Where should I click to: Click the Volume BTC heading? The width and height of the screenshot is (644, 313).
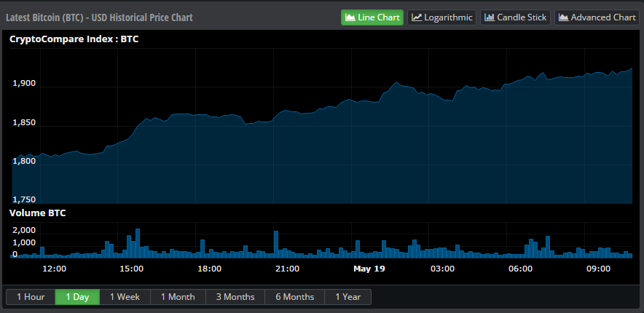pyautogui.click(x=36, y=213)
